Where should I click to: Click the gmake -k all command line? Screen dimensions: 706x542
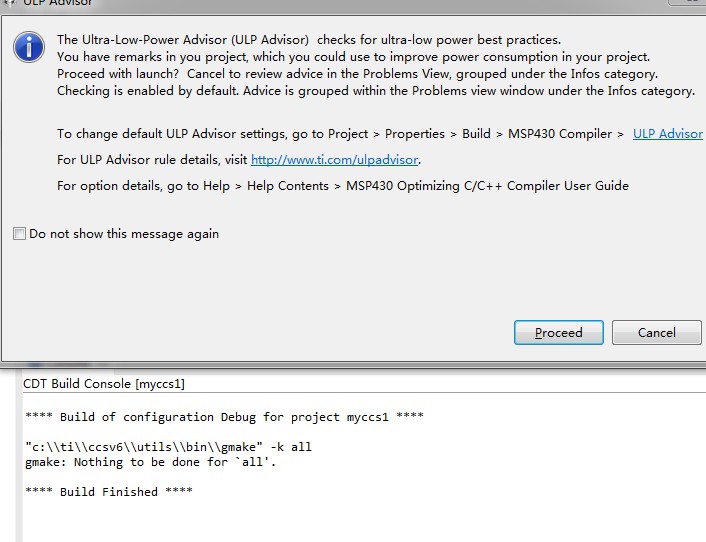pos(168,447)
